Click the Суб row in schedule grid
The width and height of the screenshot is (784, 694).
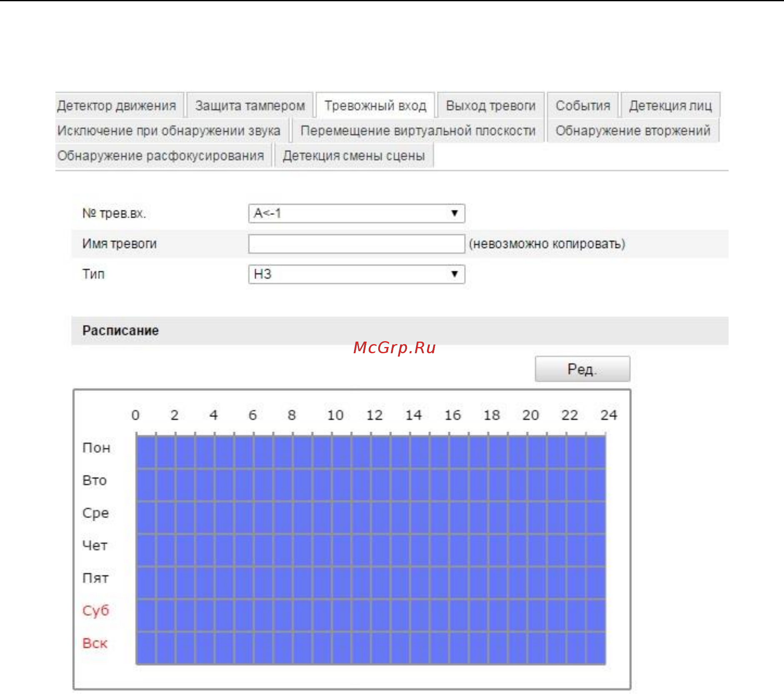click(371, 614)
